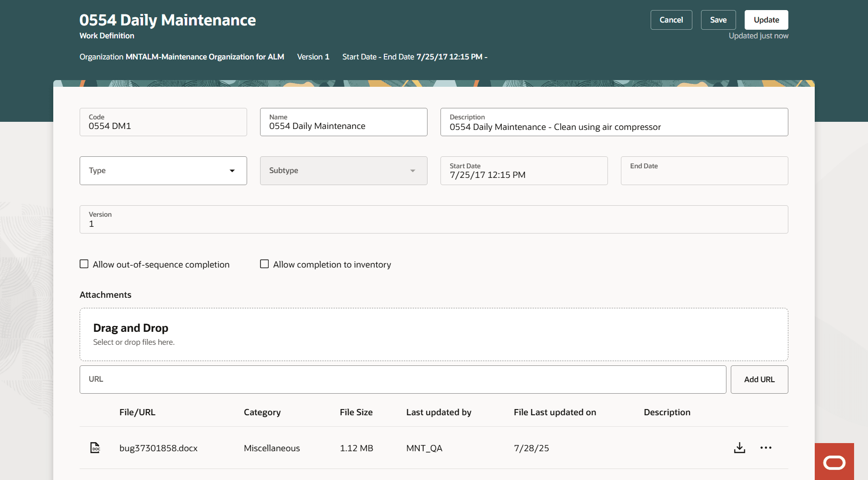The width and height of the screenshot is (868, 480).
Task: Open the ellipsis actions menu for the attachment
Action: coord(766,448)
